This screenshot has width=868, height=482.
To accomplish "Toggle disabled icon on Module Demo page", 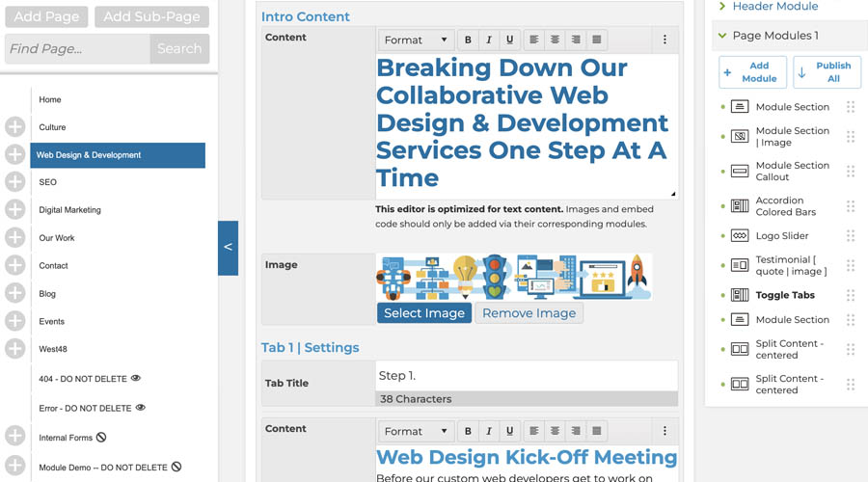I will click(176, 467).
